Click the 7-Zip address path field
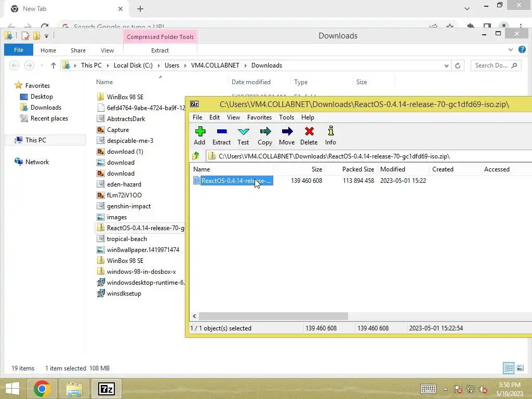Image resolution: width=532 pixels, height=399 pixels. pos(369,156)
